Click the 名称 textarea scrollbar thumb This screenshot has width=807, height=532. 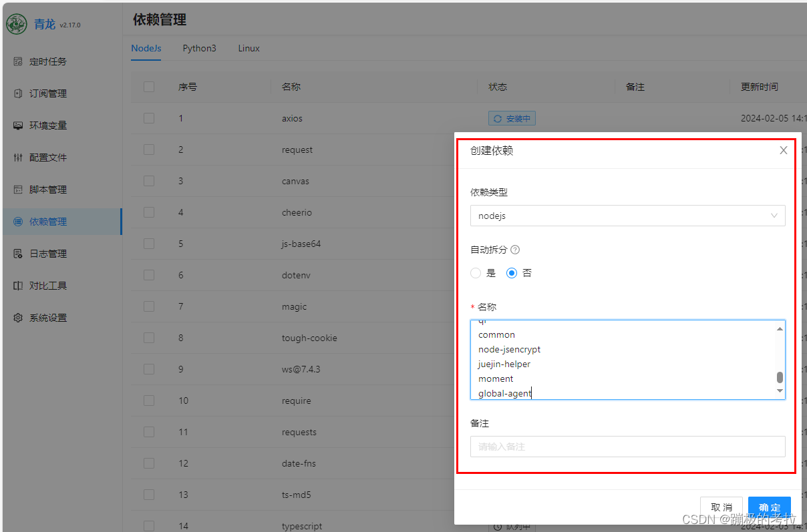click(780, 377)
